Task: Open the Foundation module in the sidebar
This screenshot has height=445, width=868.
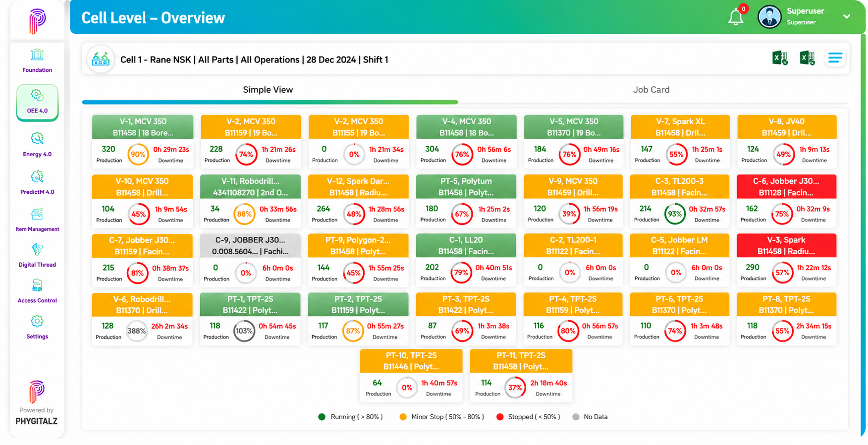Action: 37,60
